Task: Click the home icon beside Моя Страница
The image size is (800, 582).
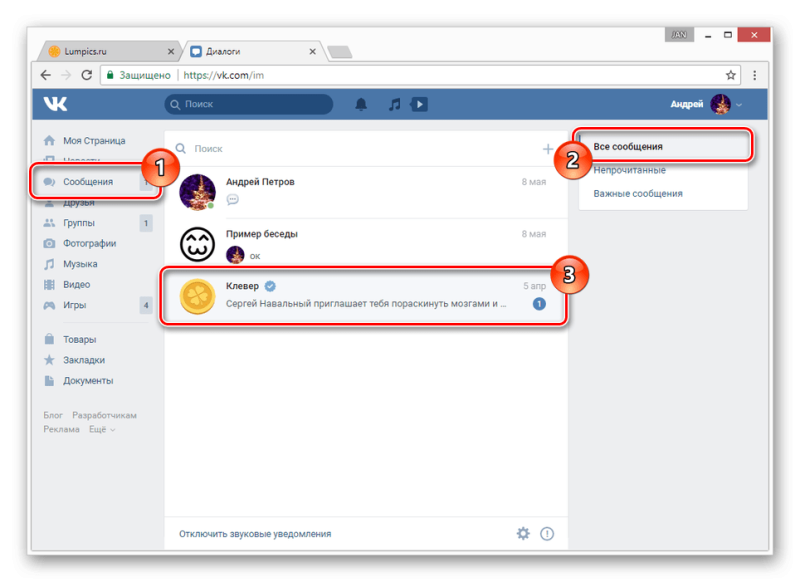Action: pyautogui.click(x=49, y=140)
